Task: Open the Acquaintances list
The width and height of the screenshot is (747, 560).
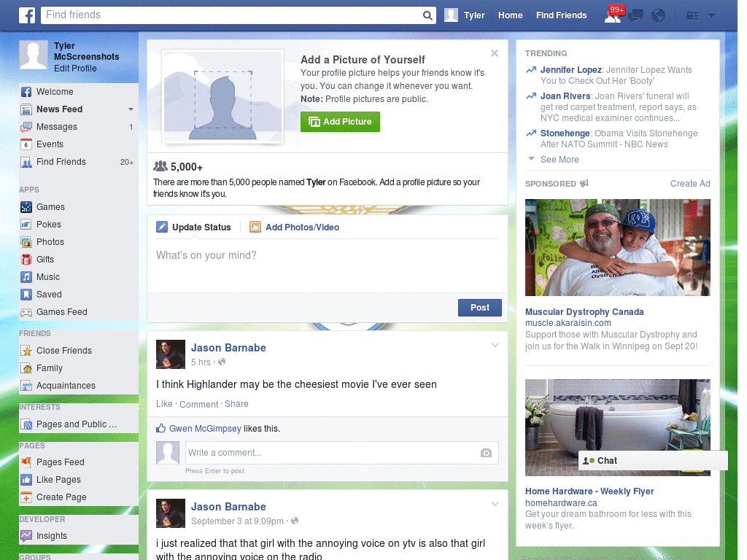Action: [x=79, y=386]
